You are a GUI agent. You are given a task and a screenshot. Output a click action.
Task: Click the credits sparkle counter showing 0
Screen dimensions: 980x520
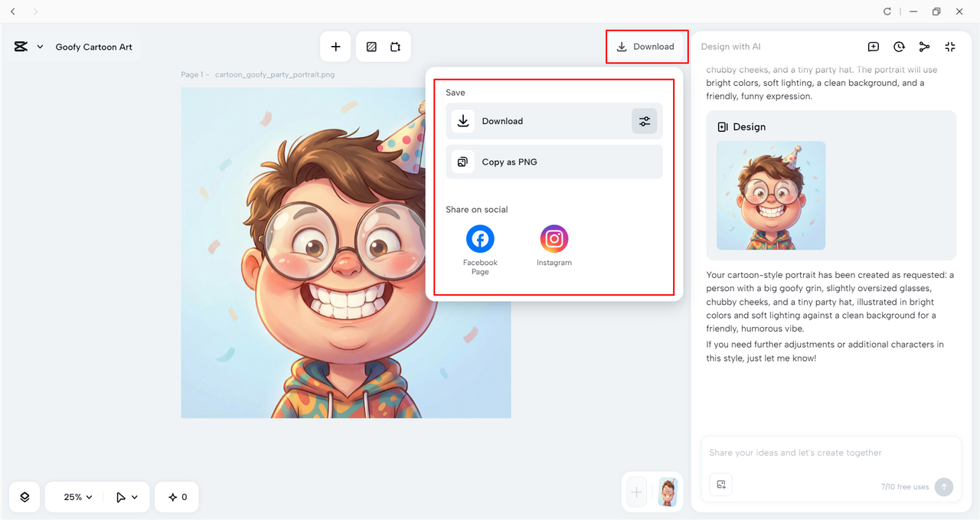[x=177, y=497]
